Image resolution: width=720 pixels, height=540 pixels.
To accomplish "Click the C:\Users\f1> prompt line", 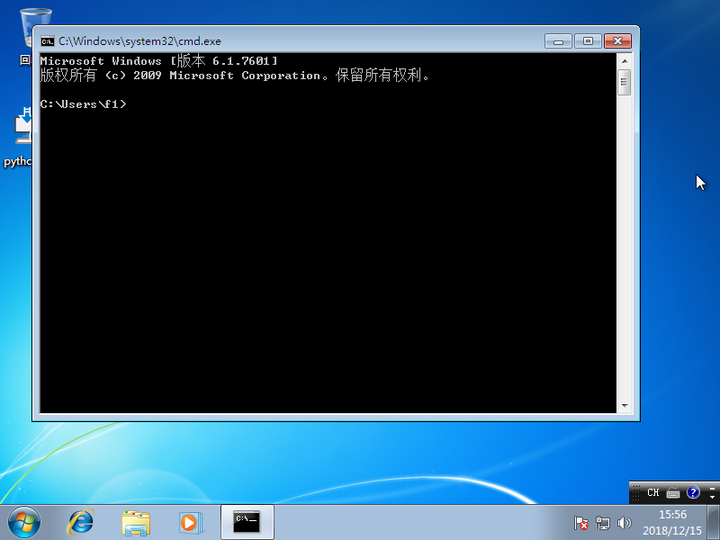I will coord(83,104).
